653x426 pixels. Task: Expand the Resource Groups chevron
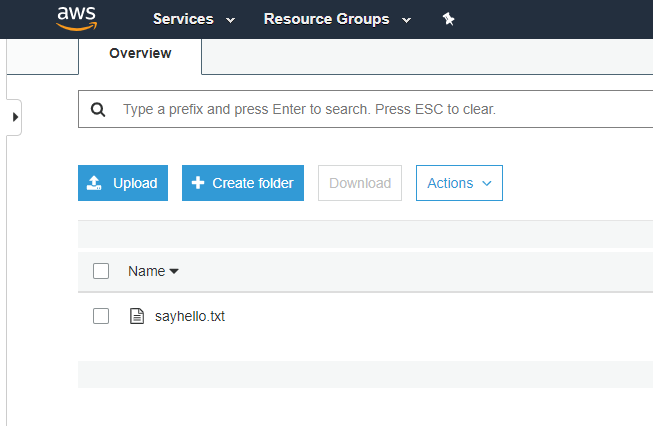(x=406, y=20)
